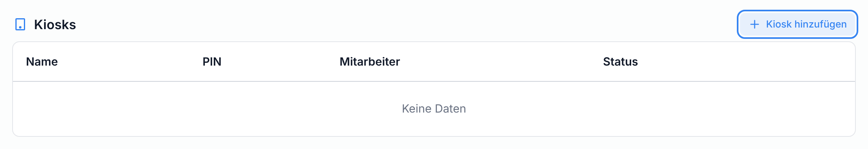This screenshot has height=149, width=868.
Task: Click the word Kiosk inside the add button
Action: (x=779, y=24)
